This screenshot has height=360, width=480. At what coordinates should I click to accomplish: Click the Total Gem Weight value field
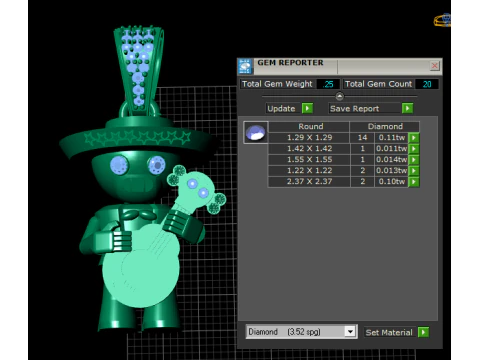click(x=328, y=84)
